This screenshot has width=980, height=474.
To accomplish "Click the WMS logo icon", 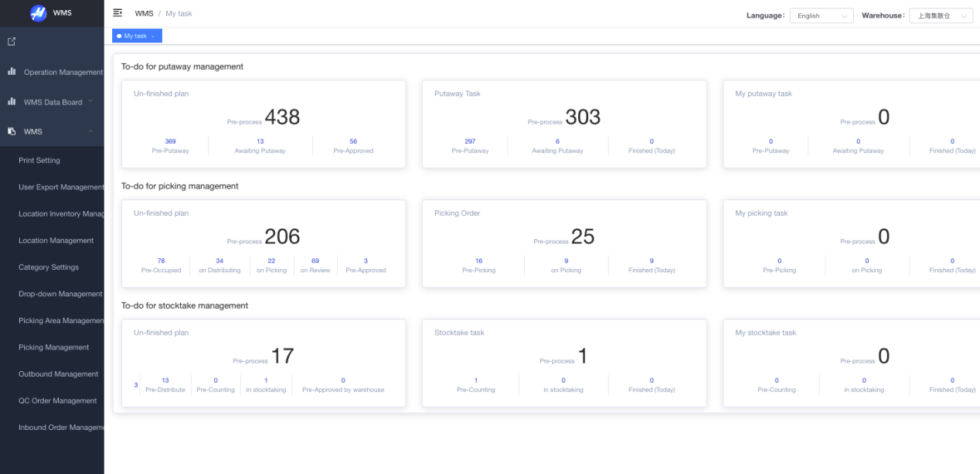I will [x=38, y=13].
